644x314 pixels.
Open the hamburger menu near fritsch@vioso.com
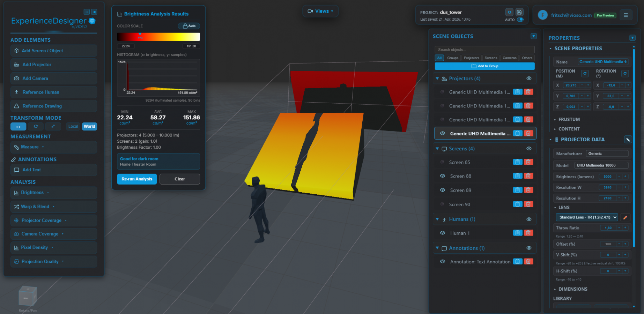pyautogui.click(x=626, y=15)
